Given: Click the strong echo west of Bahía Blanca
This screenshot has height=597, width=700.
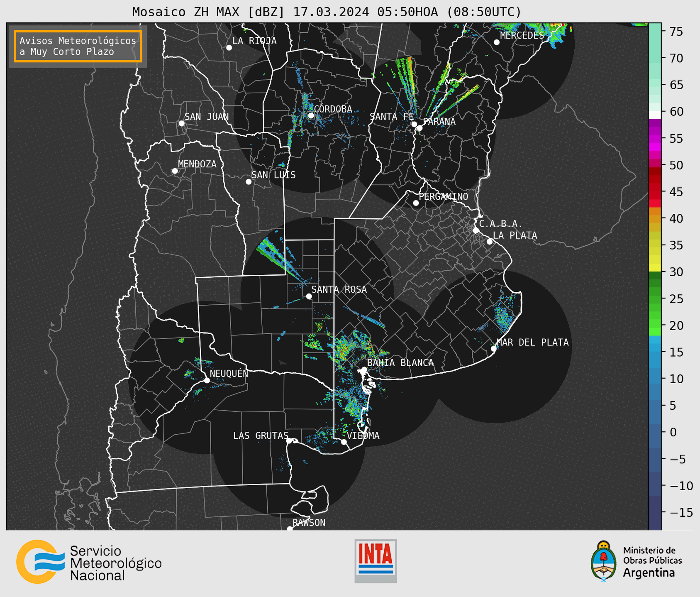Looking at the screenshot, I should [x=343, y=352].
